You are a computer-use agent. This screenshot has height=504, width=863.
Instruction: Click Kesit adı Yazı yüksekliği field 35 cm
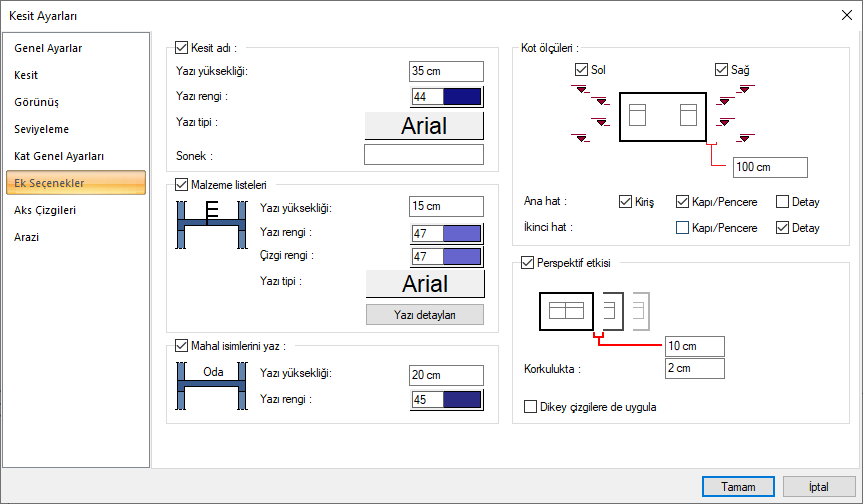[446, 71]
